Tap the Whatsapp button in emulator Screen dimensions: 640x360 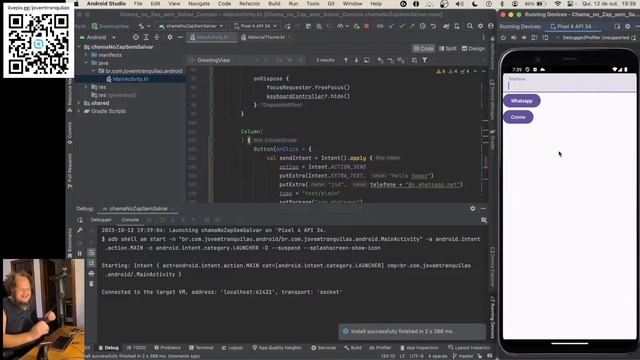tap(522, 101)
